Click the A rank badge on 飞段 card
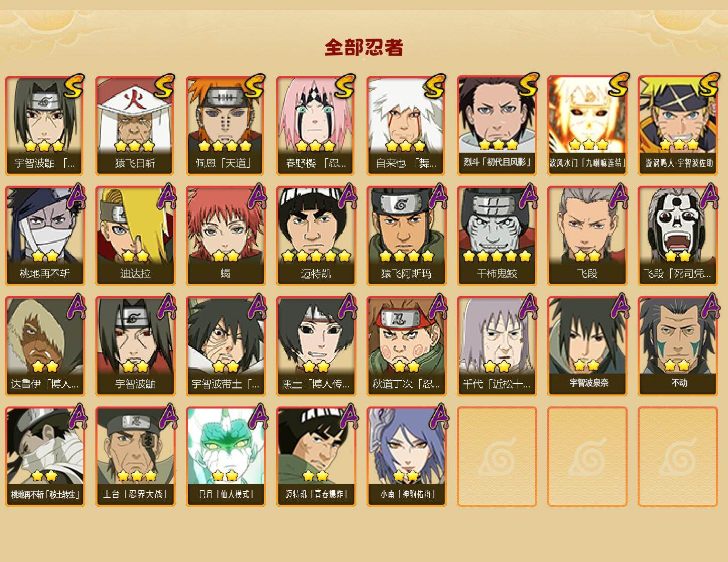Screen dimensions: 728x562 tap(620, 196)
